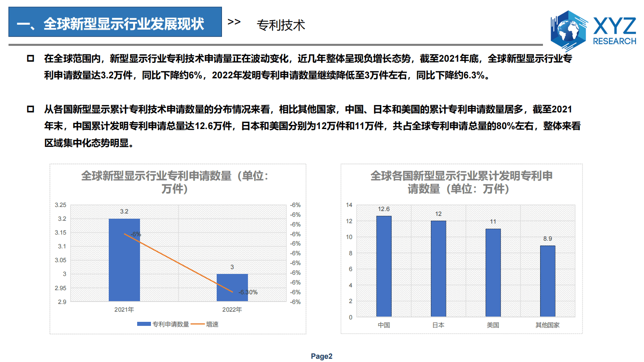Click the 12.6 data label
The height and width of the screenshot is (362, 644).
[384, 209]
